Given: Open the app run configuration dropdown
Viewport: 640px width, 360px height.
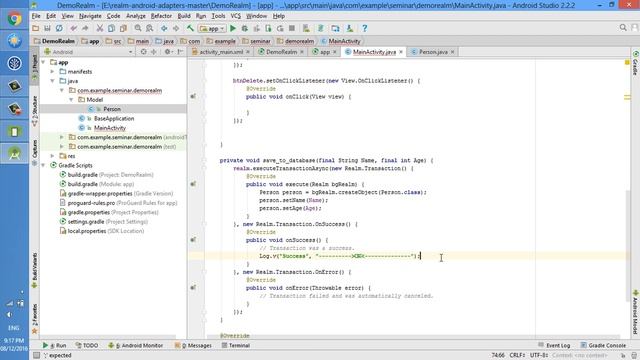Looking at the screenshot, I should [212, 29].
